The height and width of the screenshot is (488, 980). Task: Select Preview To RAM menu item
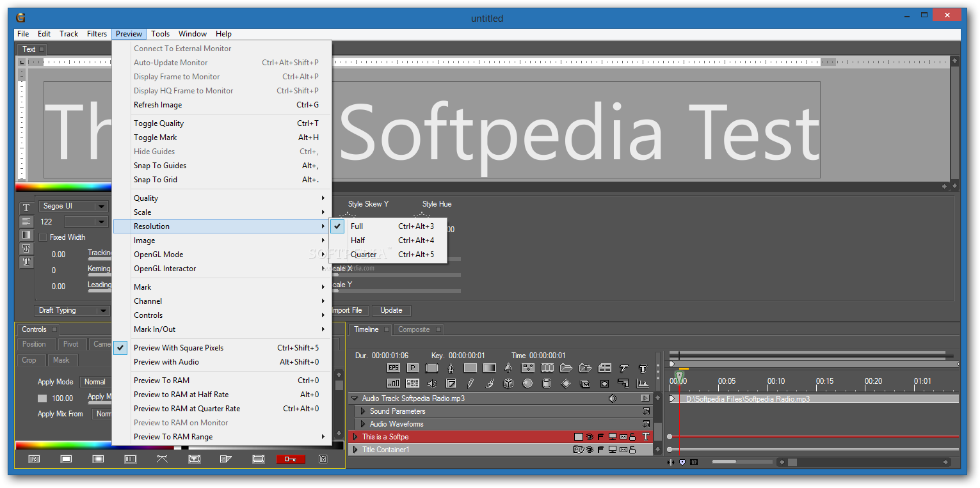click(222, 381)
